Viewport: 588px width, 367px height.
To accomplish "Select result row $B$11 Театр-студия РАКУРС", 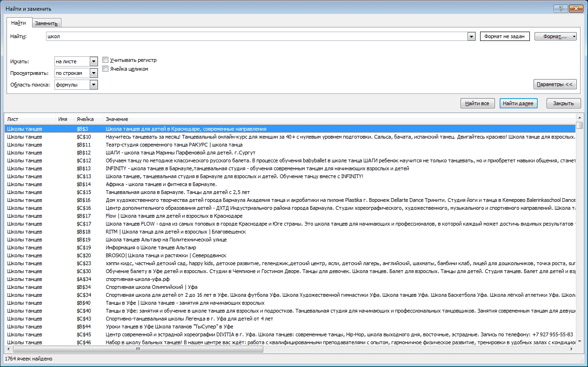I will pyautogui.click(x=290, y=145).
